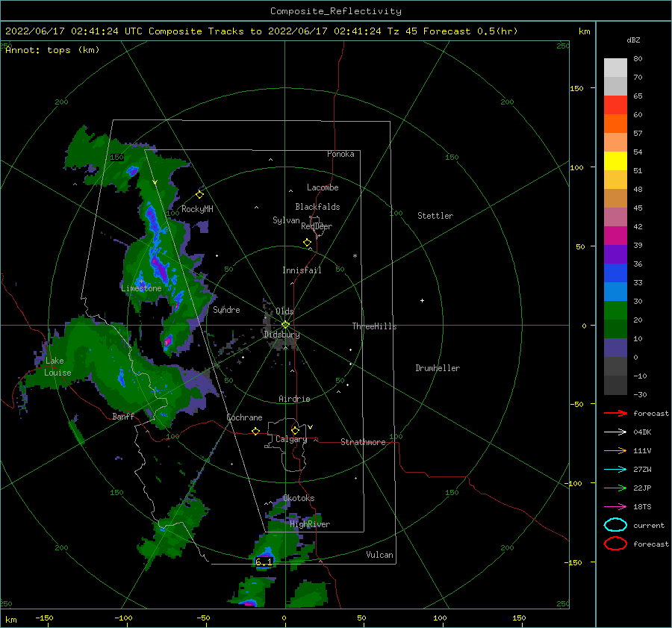Click the -150 tick on bottom axis
Image resolution: width=672 pixels, height=628 pixels.
(x=44, y=618)
